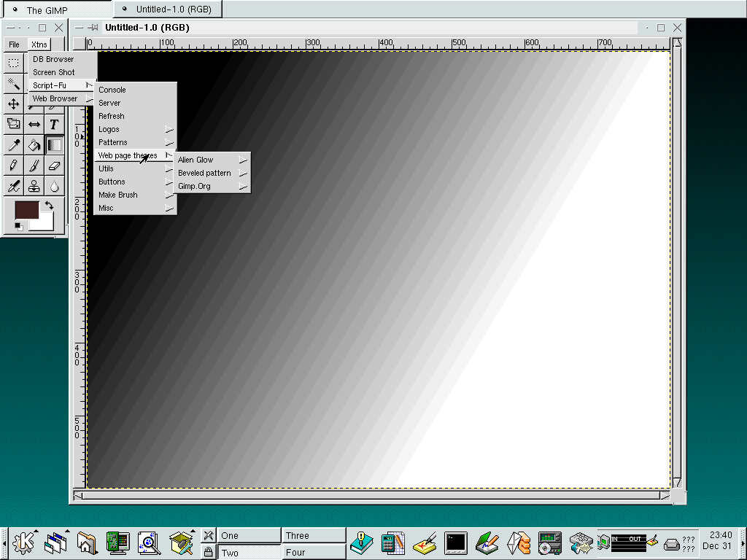Choose Console from Script-Fu menu

[112, 90]
